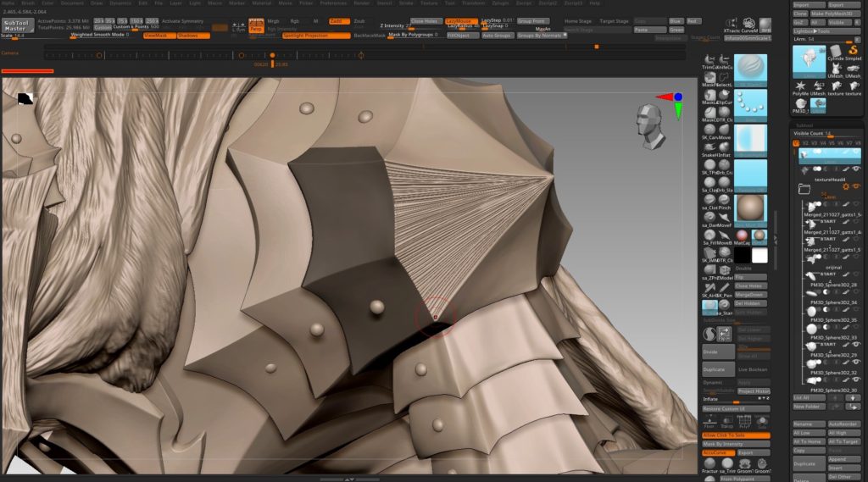The height and width of the screenshot is (482, 868).
Task: Open the SubTool Master plugin
Action: [x=18, y=25]
